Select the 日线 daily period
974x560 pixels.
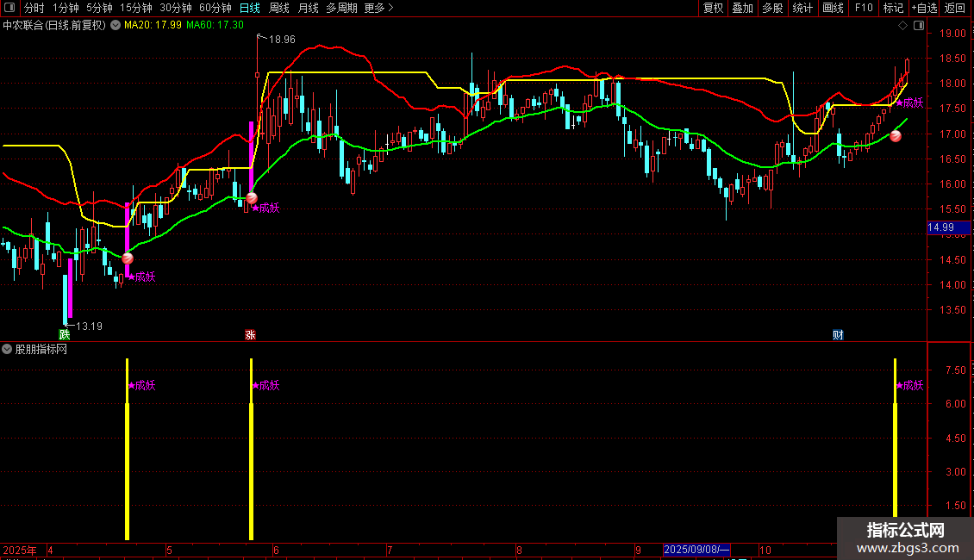point(250,8)
